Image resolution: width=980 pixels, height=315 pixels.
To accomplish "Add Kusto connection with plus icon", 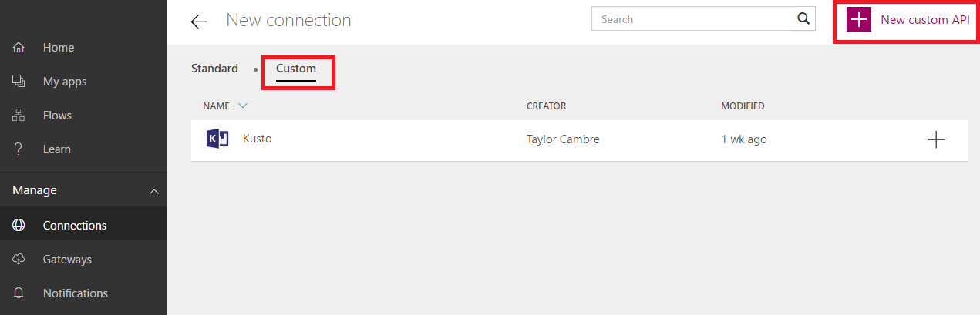I will point(935,139).
